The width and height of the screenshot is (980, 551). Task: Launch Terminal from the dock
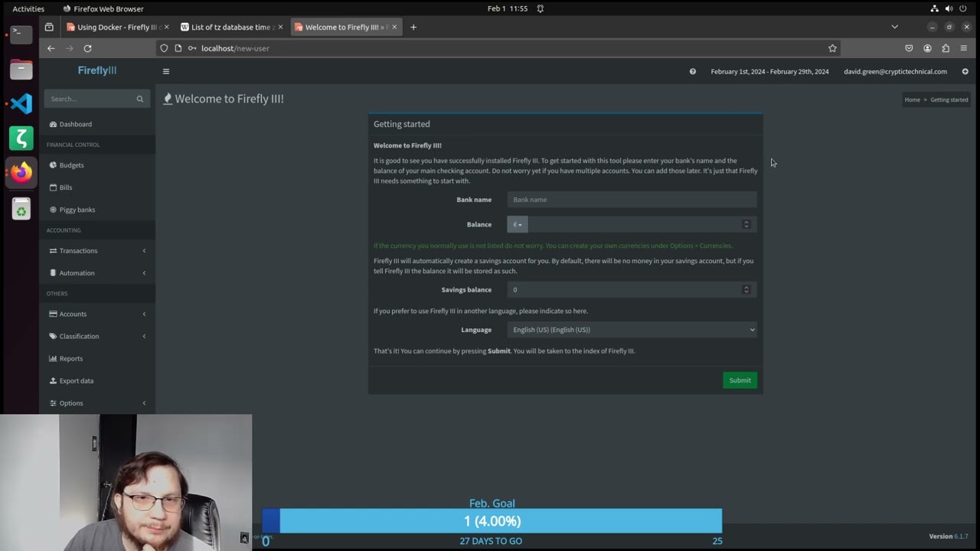coord(21,34)
